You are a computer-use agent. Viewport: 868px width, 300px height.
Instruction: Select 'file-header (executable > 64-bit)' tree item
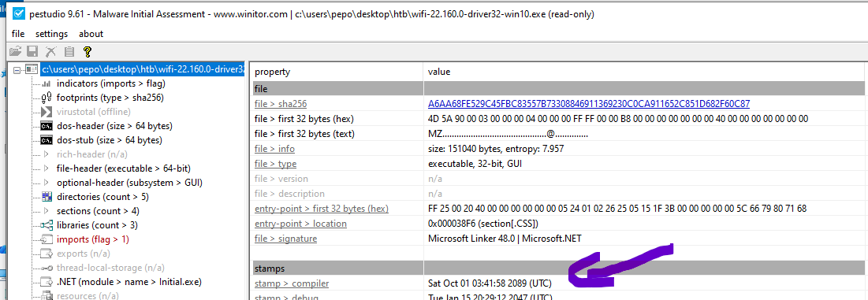click(x=124, y=169)
